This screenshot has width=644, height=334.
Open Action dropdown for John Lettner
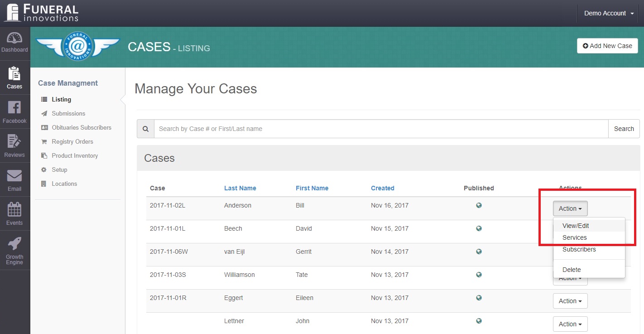[x=570, y=324]
